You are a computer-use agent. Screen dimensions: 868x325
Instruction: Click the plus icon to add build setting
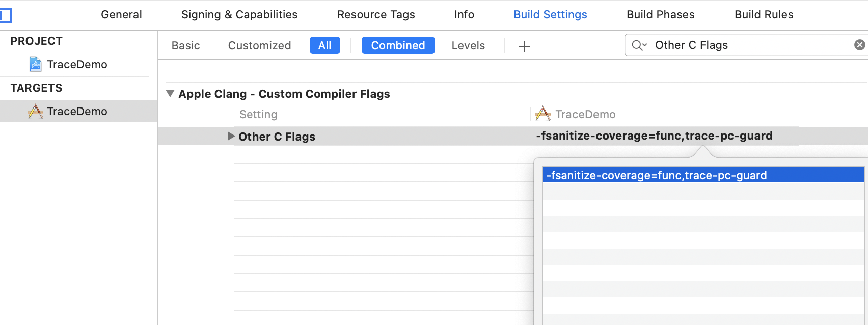coord(524,46)
